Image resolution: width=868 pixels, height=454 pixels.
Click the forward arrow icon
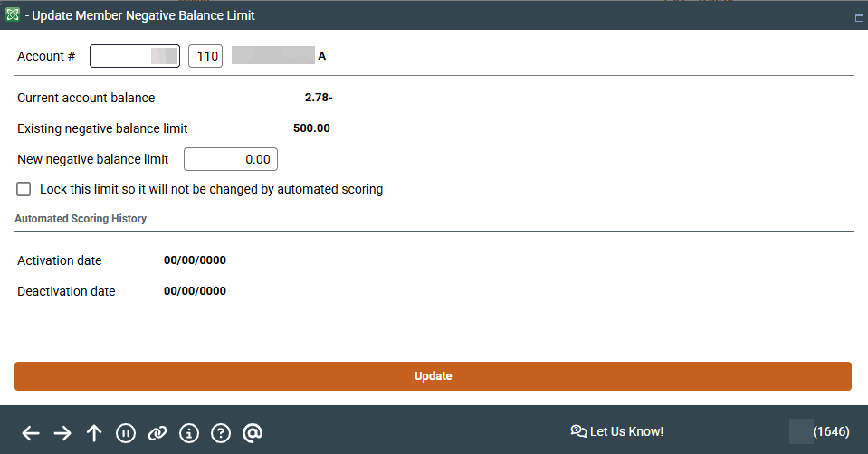(x=62, y=433)
